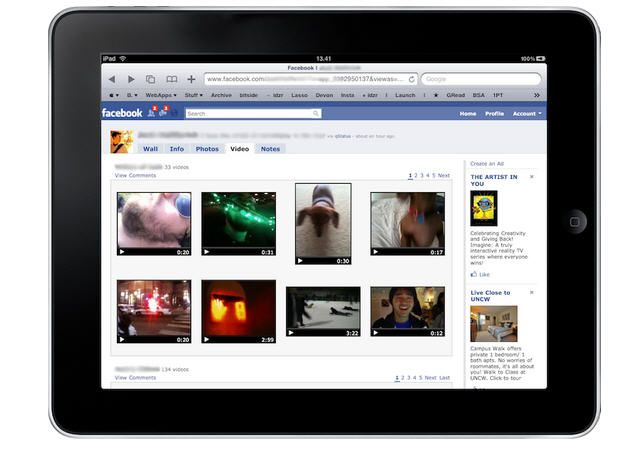This screenshot has width=630, height=450.
Task: Open the top View Comments link
Action: pyautogui.click(x=135, y=175)
